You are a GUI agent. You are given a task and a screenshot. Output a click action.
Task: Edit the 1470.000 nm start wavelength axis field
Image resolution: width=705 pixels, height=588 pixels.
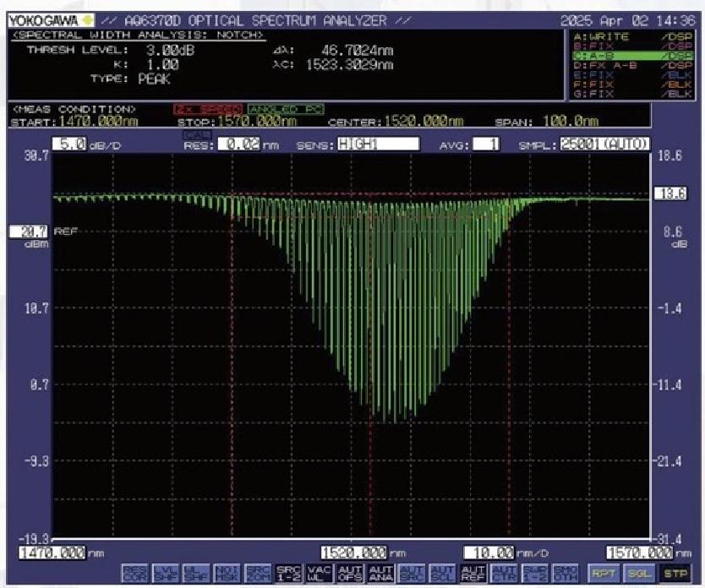pos(52,553)
